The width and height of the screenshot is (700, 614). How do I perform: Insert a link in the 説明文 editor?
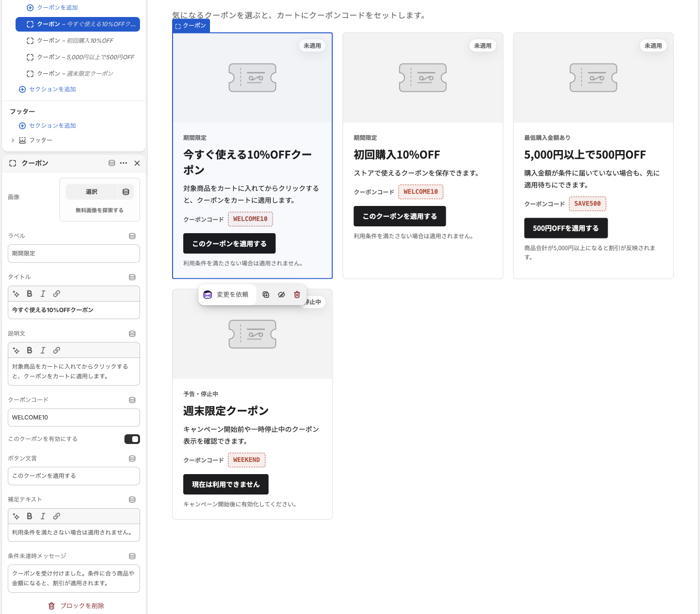coord(56,350)
